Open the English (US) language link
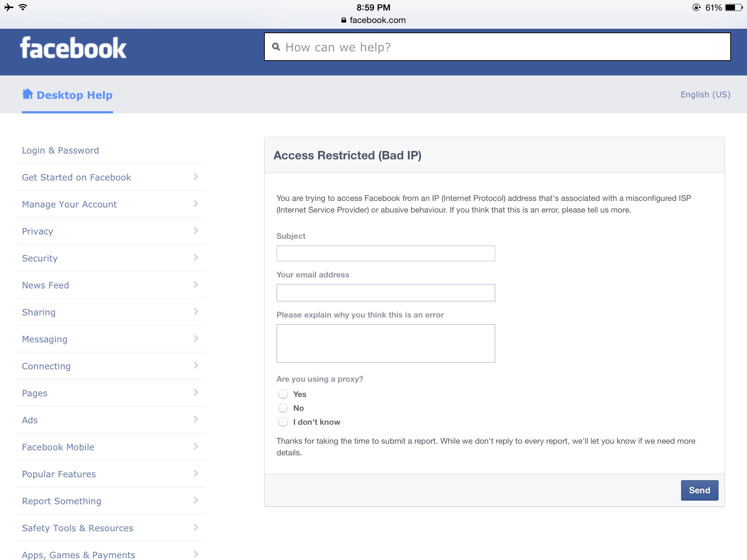Screen dimensions: 747x560 pyautogui.click(x=705, y=95)
